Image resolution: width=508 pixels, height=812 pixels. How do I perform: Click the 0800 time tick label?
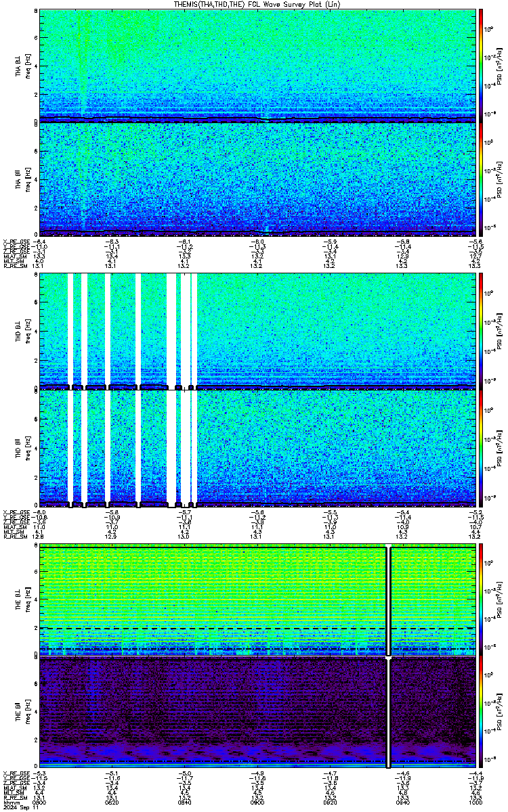point(39,803)
